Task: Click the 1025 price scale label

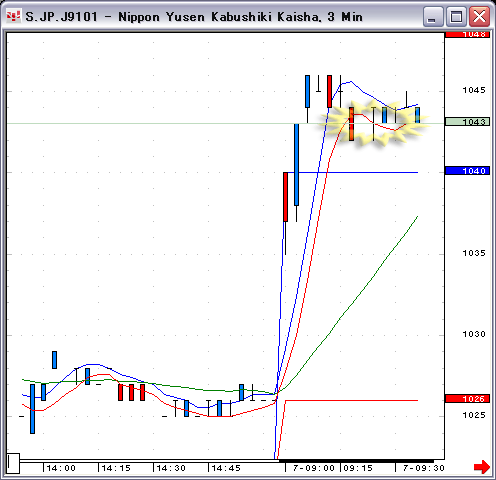Action: 474,415
